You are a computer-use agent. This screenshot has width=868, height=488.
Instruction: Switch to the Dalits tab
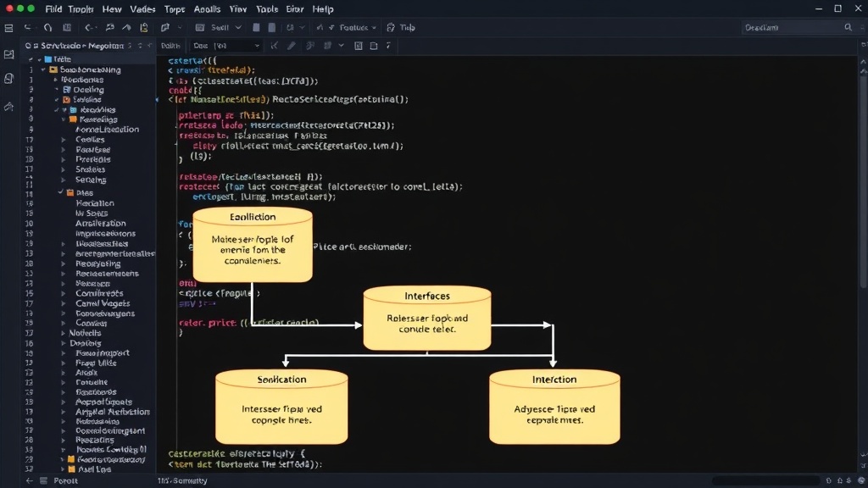[x=170, y=46]
